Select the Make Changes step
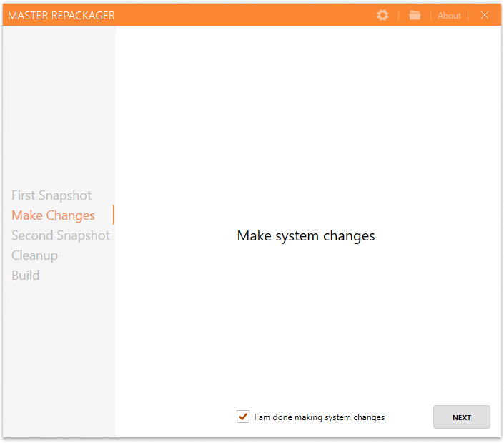 [x=54, y=215]
